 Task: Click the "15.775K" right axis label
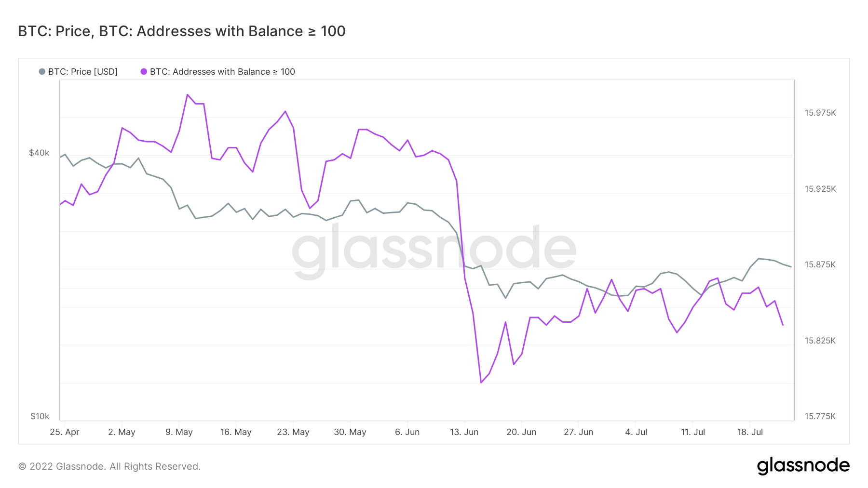[820, 416]
